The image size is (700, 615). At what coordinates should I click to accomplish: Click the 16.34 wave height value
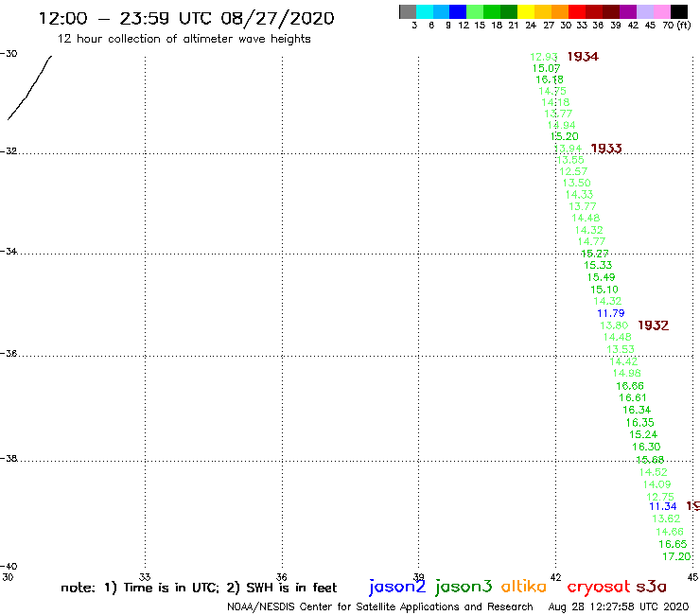tap(637, 410)
